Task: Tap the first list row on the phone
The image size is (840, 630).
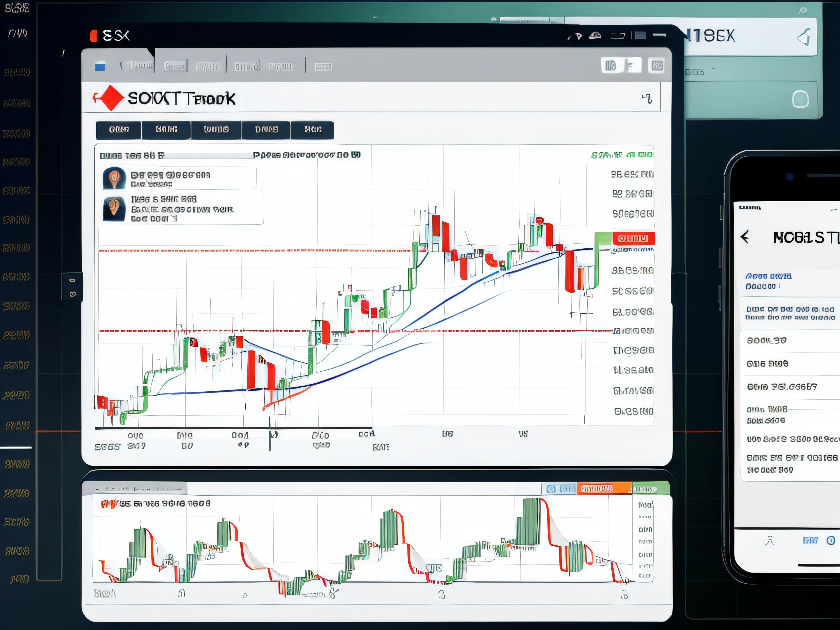Action: tap(790, 341)
